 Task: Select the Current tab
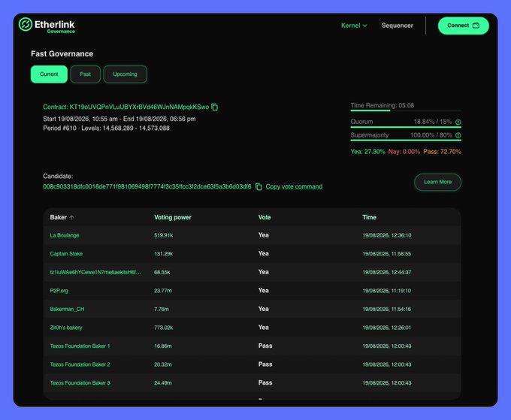coord(49,74)
